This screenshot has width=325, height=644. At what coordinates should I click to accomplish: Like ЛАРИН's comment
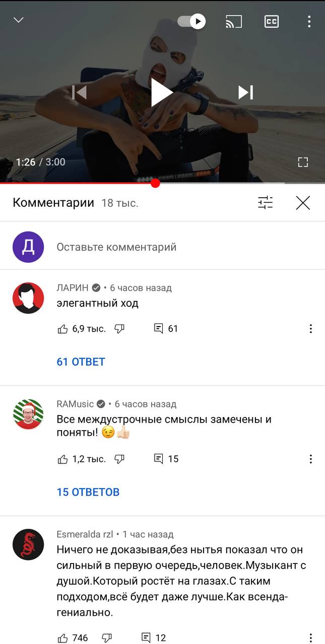coord(62,329)
